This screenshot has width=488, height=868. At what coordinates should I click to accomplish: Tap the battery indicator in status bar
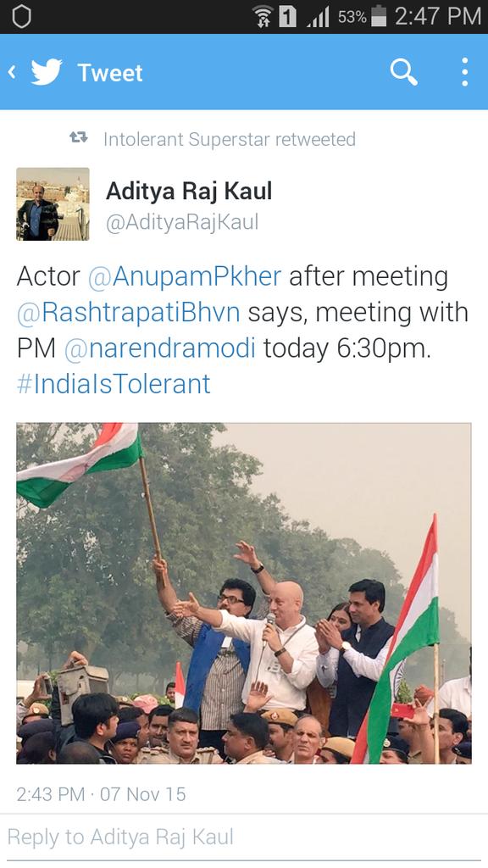379,16
